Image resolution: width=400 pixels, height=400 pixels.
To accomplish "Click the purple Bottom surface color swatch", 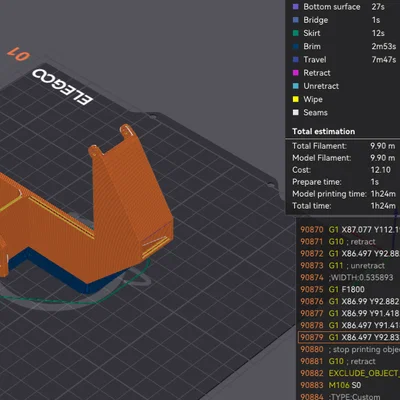I will point(296,7).
